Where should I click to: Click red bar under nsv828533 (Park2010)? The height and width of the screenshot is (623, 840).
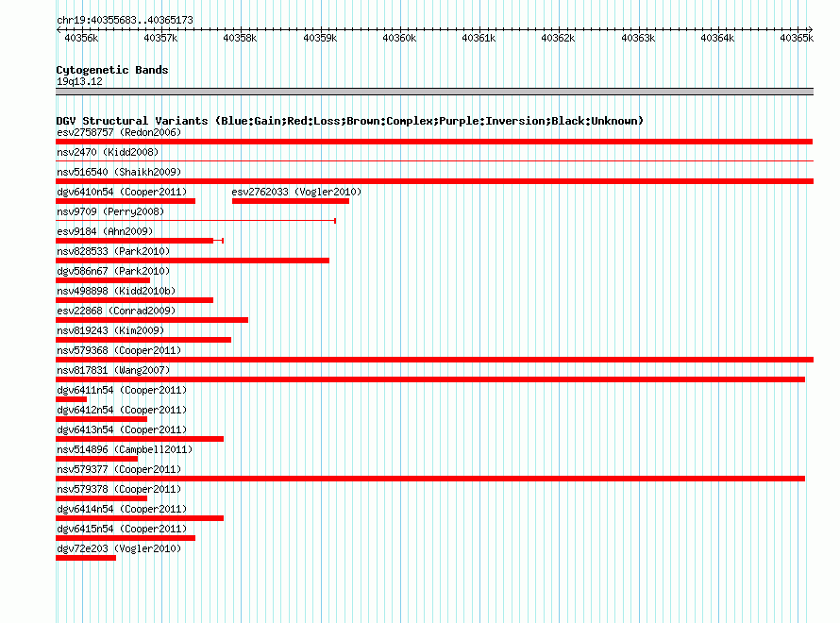pos(193,261)
